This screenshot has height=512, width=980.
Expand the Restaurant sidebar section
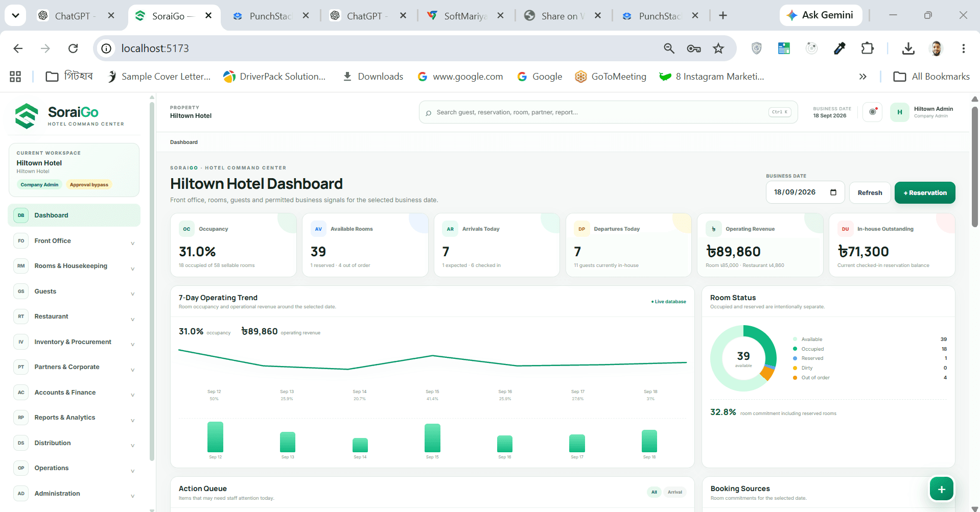74,316
